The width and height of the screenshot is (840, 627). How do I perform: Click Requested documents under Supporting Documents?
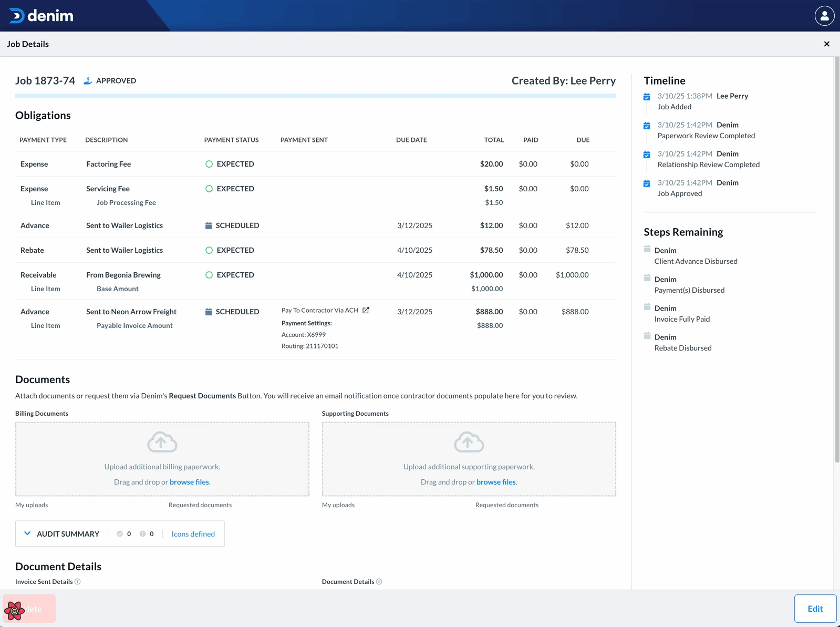[507, 505]
